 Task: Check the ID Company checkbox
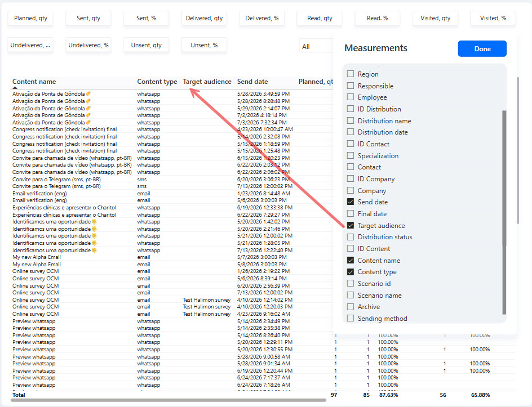(351, 179)
